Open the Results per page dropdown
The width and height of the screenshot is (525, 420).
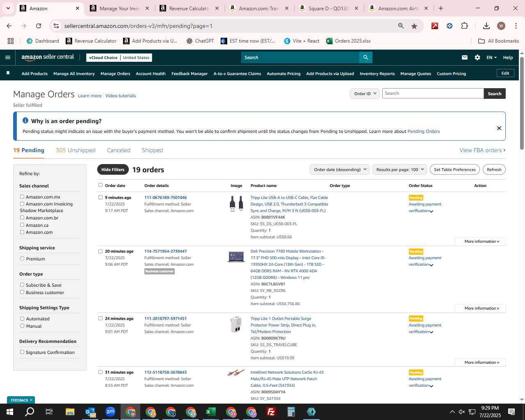400,169
